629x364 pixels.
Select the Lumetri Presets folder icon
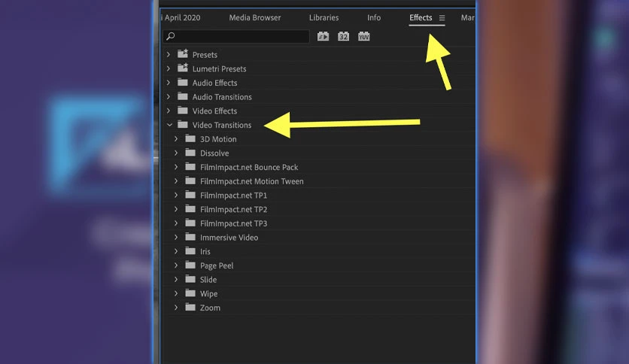pyautogui.click(x=183, y=68)
